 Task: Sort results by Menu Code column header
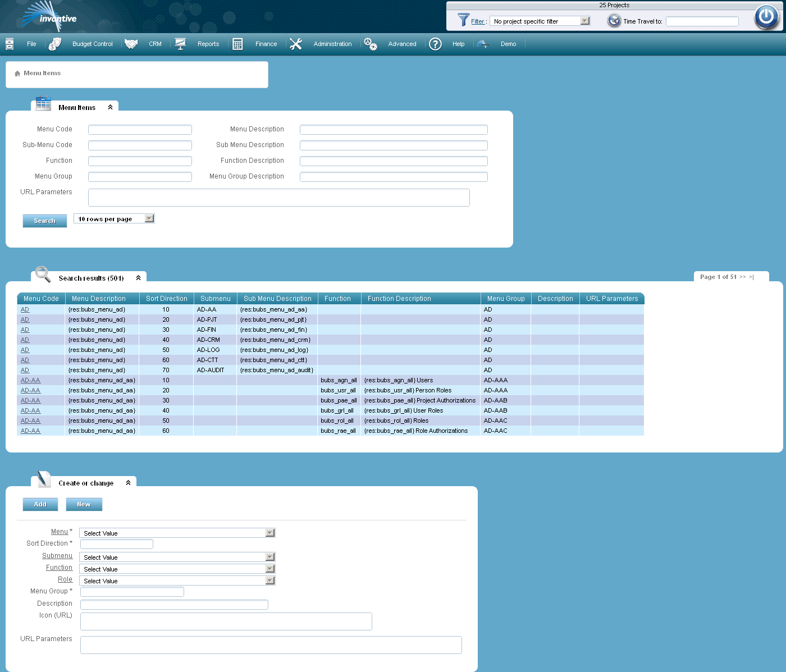(41, 299)
